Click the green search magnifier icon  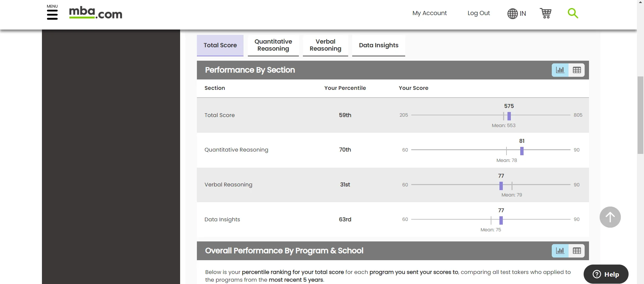(x=573, y=13)
